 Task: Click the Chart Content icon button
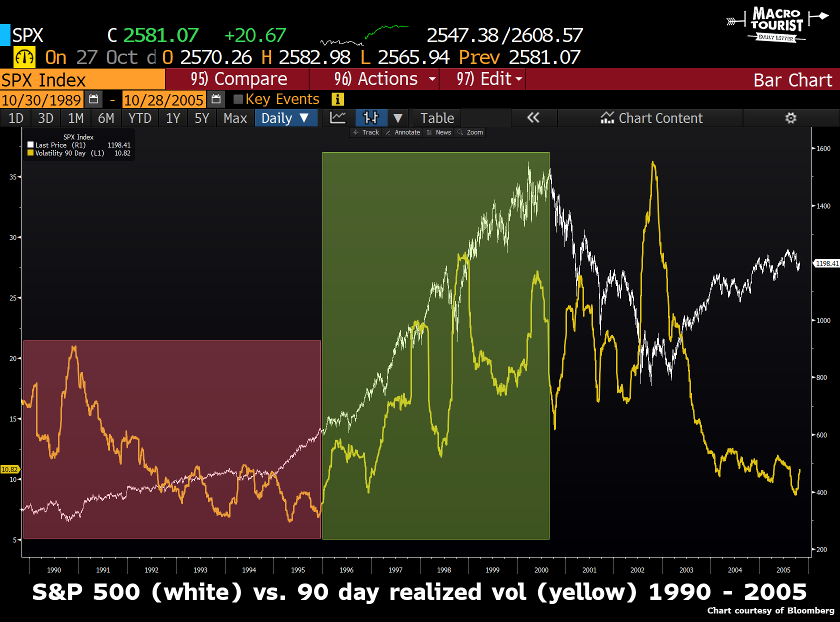651,118
